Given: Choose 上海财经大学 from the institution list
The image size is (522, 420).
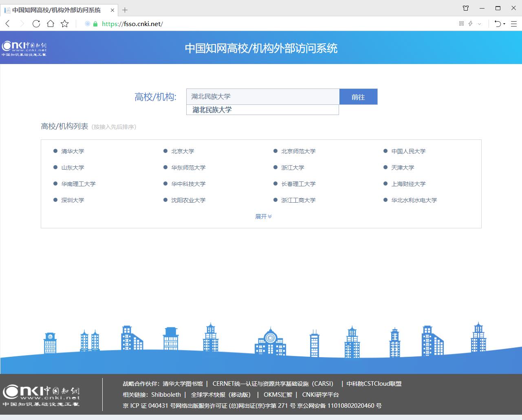Looking at the screenshot, I should tap(408, 184).
